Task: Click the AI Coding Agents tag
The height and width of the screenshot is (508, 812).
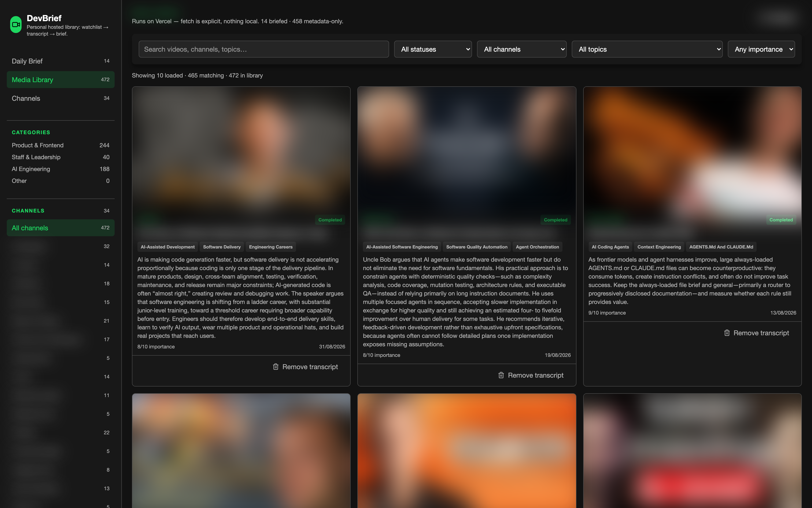Action: (610, 247)
